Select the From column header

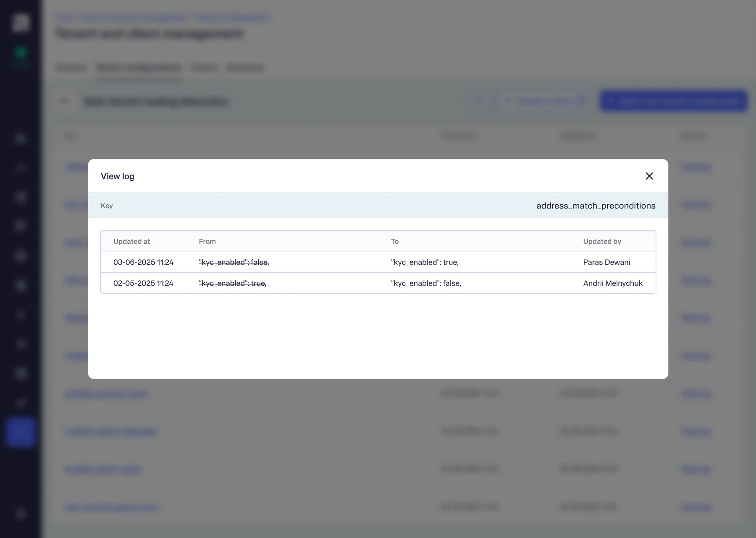click(x=207, y=241)
